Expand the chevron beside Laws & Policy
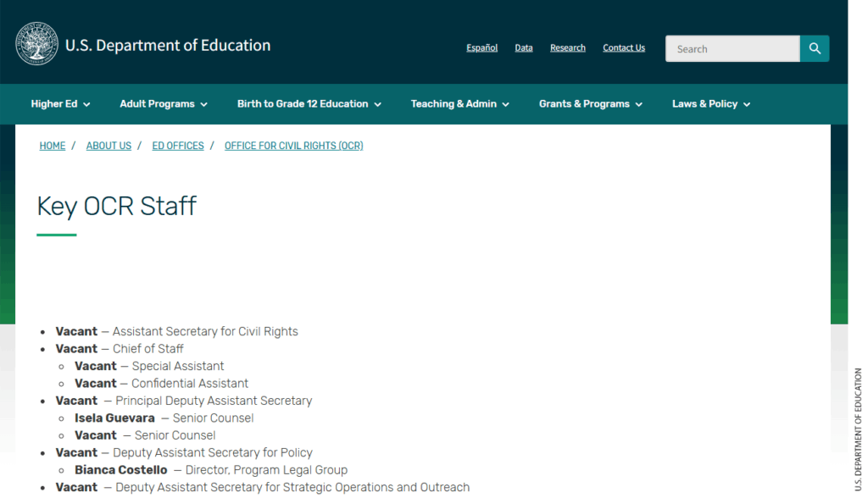Screen dimensions: 868x498 (747, 104)
